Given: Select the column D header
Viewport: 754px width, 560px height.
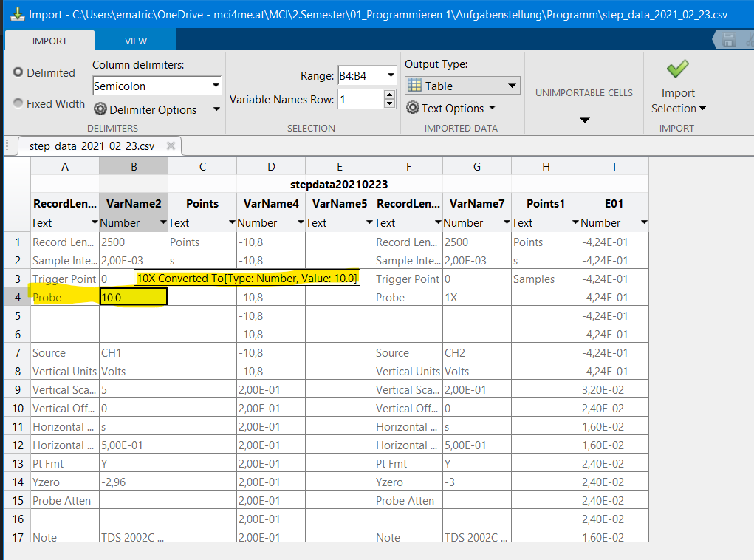Looking at the screenshot, I should (271, 167).
